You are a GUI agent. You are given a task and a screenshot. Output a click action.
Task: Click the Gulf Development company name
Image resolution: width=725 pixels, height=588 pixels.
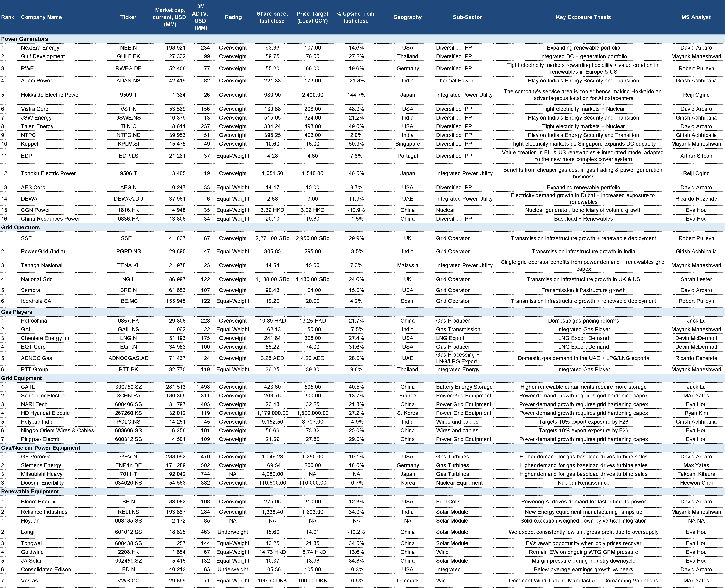[x=43, y=57]
